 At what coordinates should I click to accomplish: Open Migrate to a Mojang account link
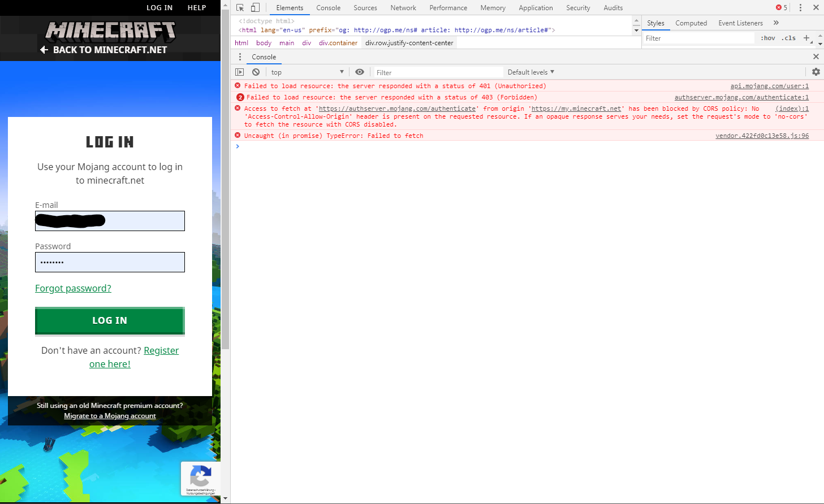coord(110,416)
